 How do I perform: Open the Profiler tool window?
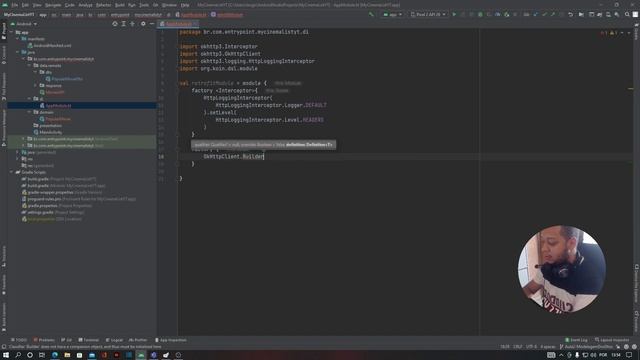(x=138, y=340)
